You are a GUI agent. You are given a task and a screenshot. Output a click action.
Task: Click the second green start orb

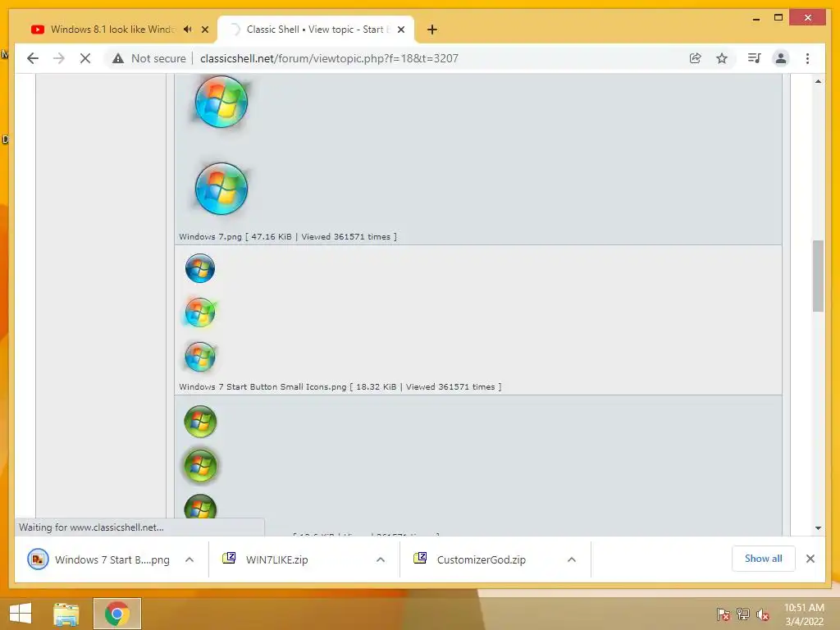(200, 466)
